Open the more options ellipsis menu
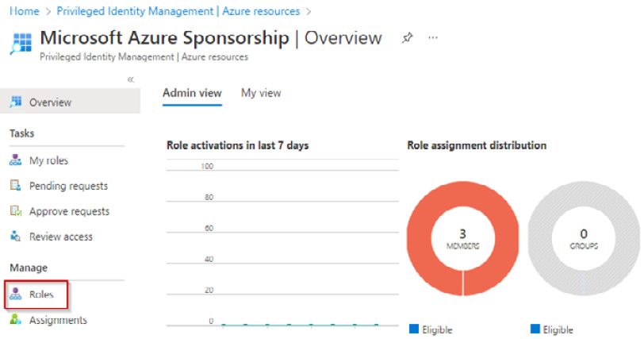The height and width of the screenshot is (339, 644). coord(433,38)
